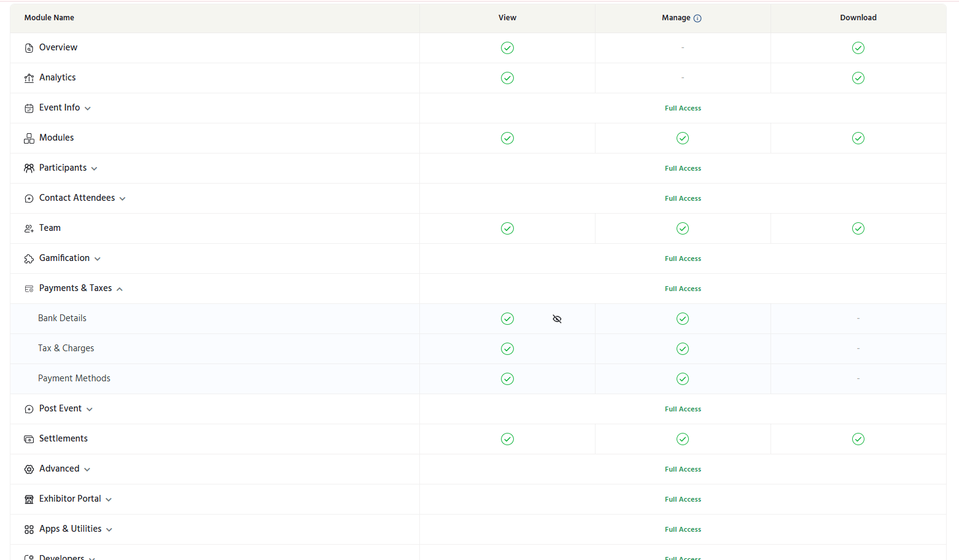The height and width of the screenshot is (560, 959).
Task: Toggle View permission for Overview
Action: [507, 48]
